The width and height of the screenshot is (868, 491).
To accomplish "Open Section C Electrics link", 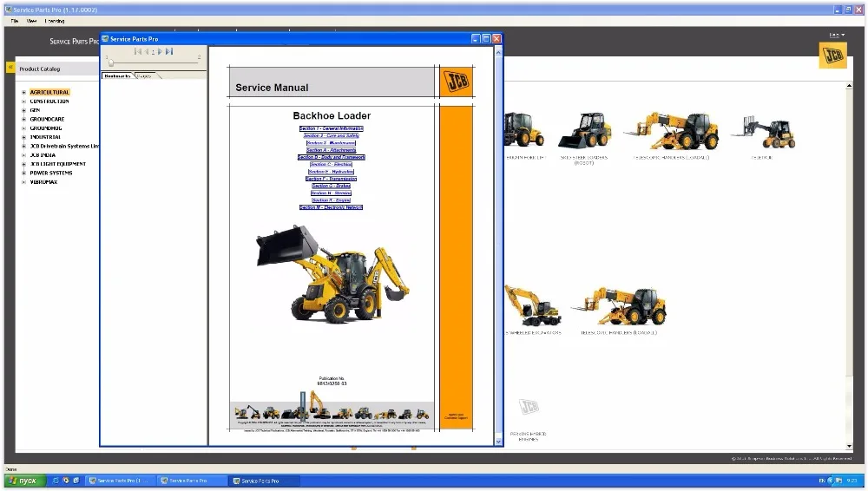I will pos(331,165).
